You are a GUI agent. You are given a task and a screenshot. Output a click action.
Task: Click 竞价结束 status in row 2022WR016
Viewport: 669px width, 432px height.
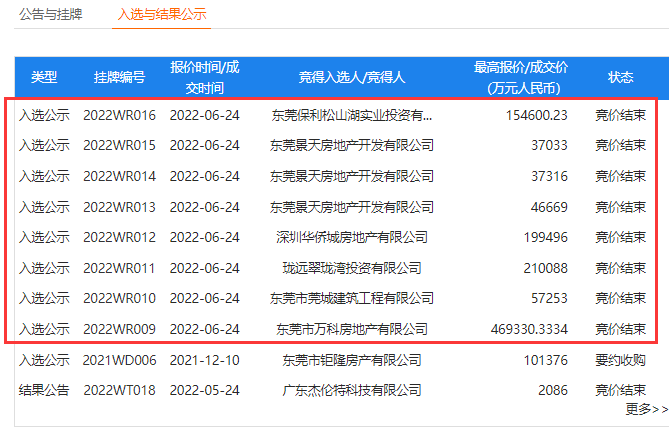[620, 115]
